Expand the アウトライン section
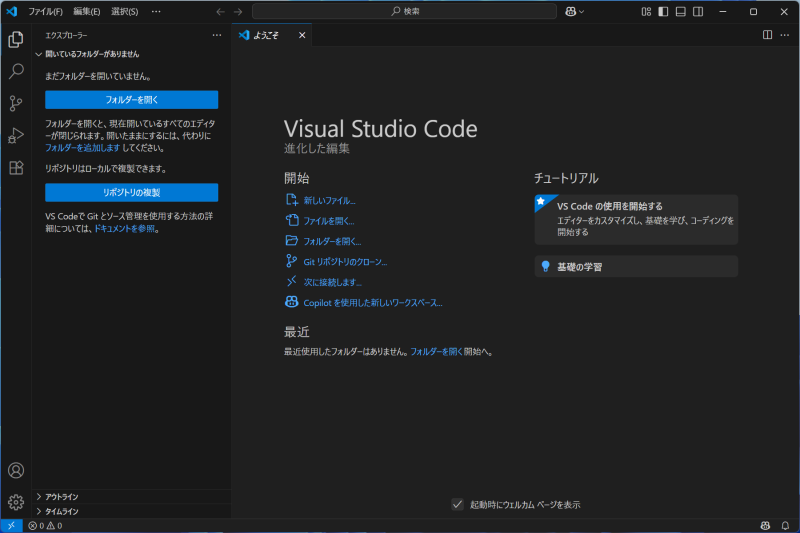Viewport: 800px width, 533px height. click(x=61, y=496)
